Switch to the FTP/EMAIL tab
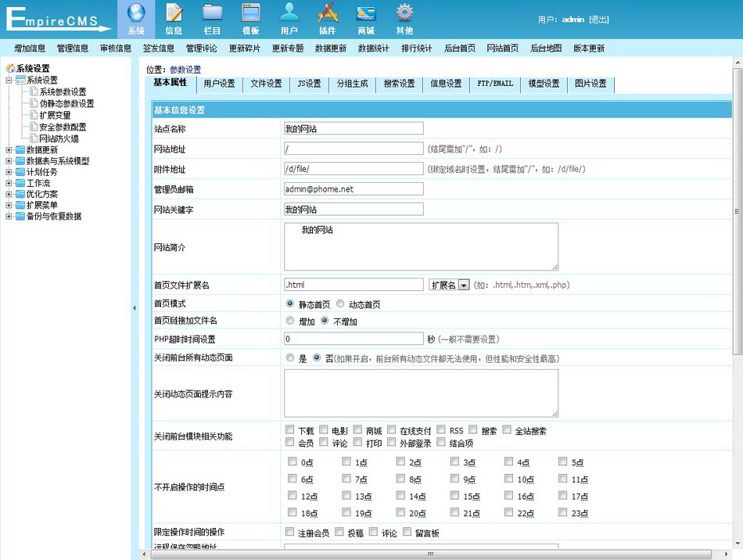Image resolution: width=743 pixels, height=560 pixels. pos(495,84)
